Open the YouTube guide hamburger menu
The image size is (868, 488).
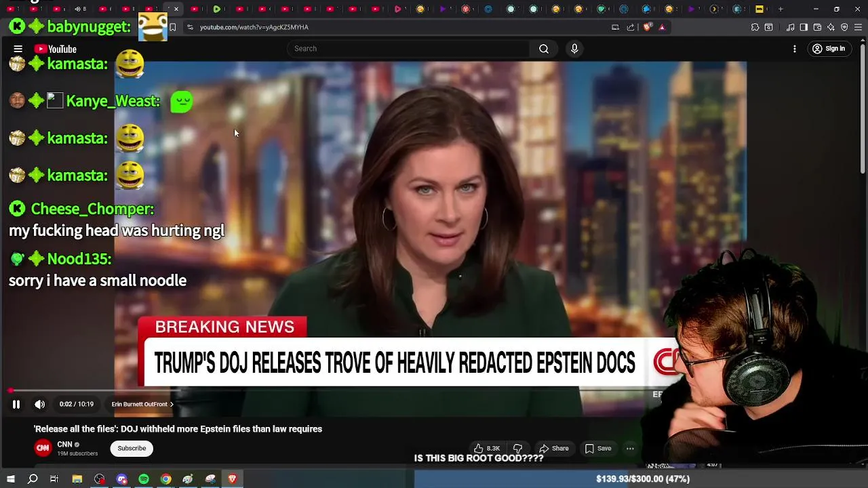pos(18,49)
